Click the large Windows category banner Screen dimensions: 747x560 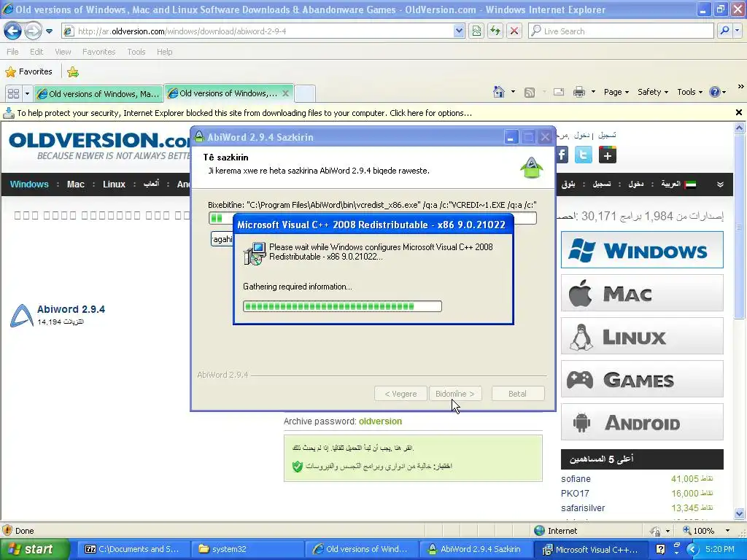click(x=642, y=250)
